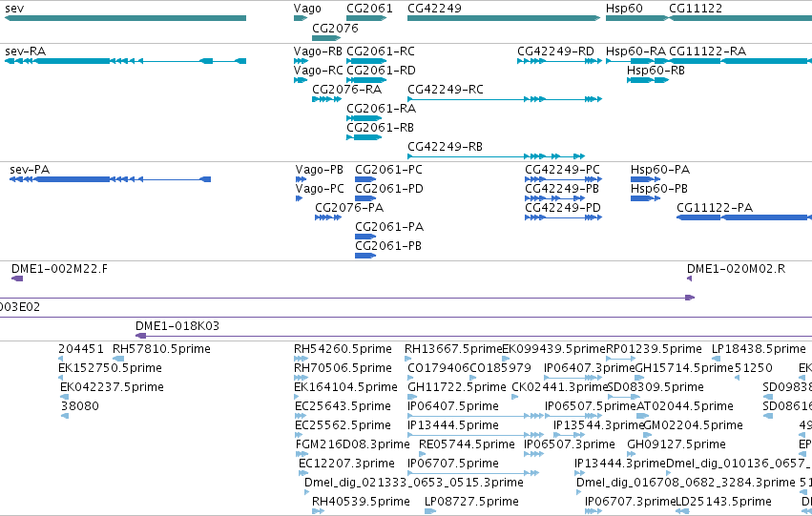Select CG2061-RA transcript
812x516 pixels.
(x=364, y=118)
